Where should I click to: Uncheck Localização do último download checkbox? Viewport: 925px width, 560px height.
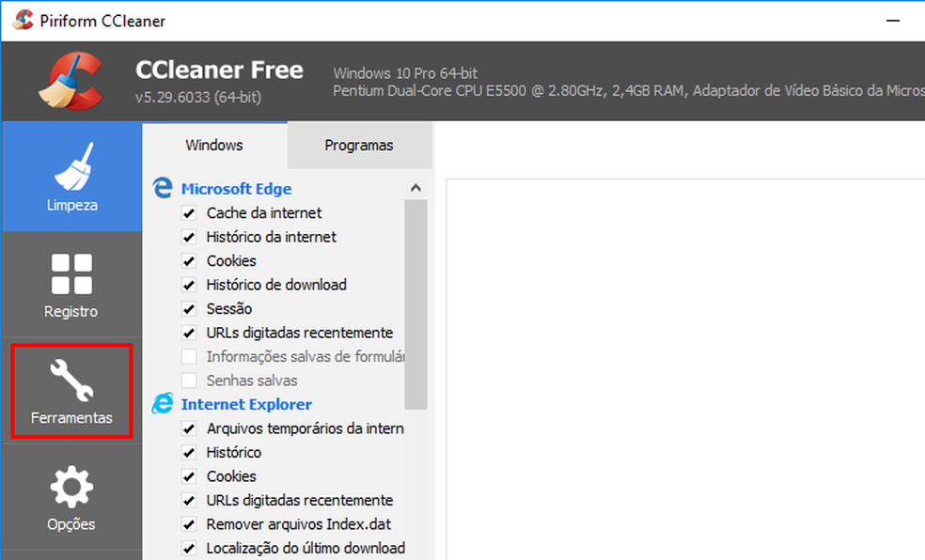pos(189,548)
